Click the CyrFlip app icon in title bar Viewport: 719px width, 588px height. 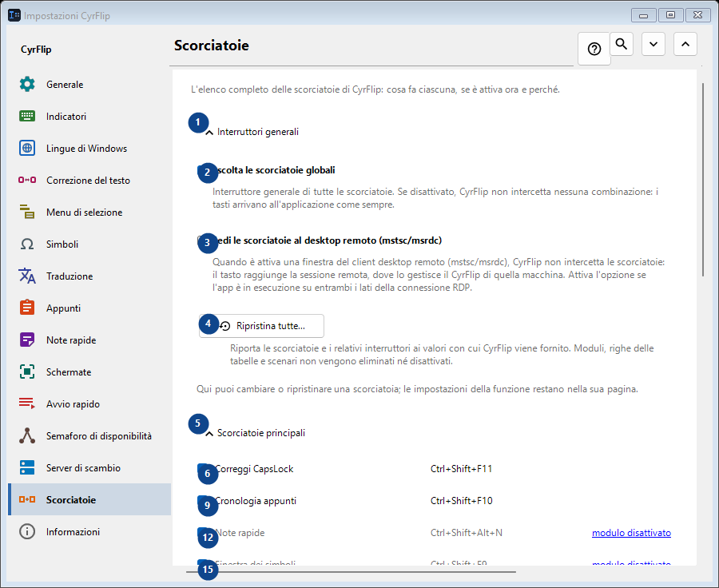pos(14,15)
